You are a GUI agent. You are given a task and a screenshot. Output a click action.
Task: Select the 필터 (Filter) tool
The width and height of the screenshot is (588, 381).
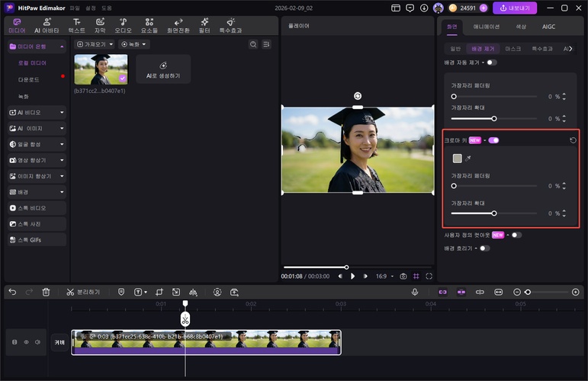(x=204, y=25)
